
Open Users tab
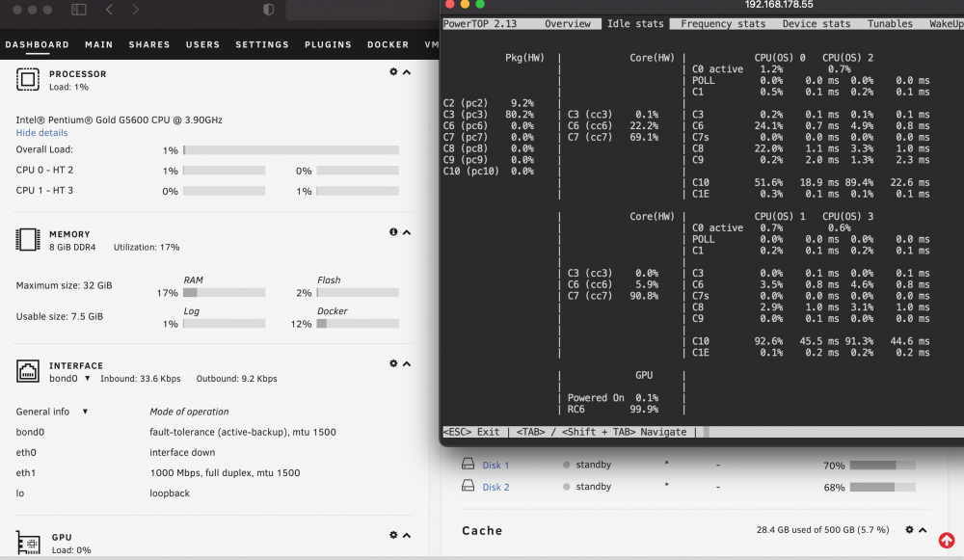click(202, 45)
